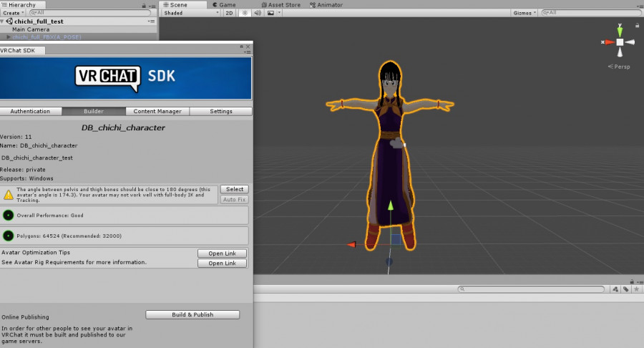
Task: Click red X move handle arrow on avatar
Action: pos(351,244)
